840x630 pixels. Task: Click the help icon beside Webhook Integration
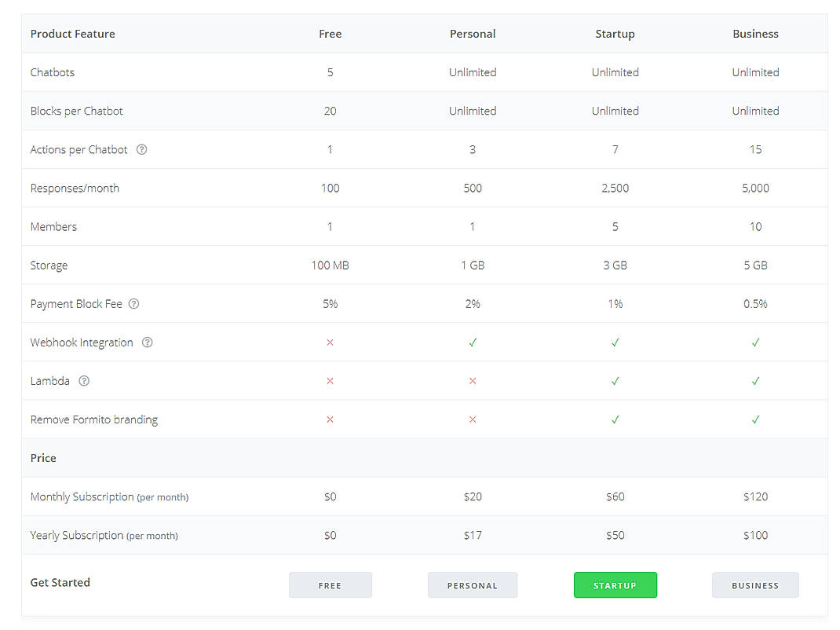tap(147, 342)
